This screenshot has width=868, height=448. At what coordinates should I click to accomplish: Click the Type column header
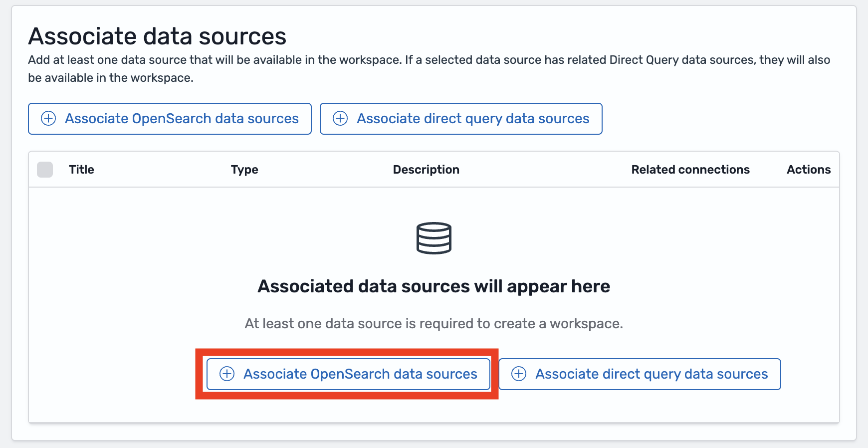244,170
